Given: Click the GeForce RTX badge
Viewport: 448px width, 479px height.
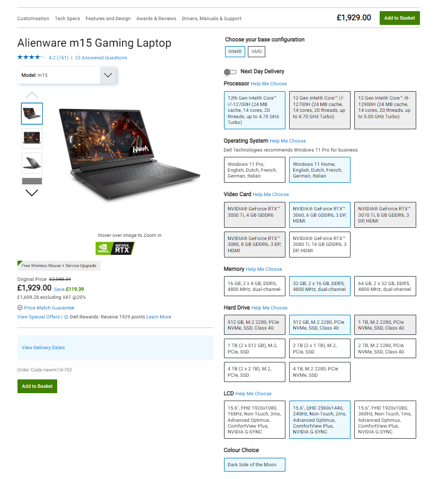Looking at the screenshot, I should (x=115, y=249).
